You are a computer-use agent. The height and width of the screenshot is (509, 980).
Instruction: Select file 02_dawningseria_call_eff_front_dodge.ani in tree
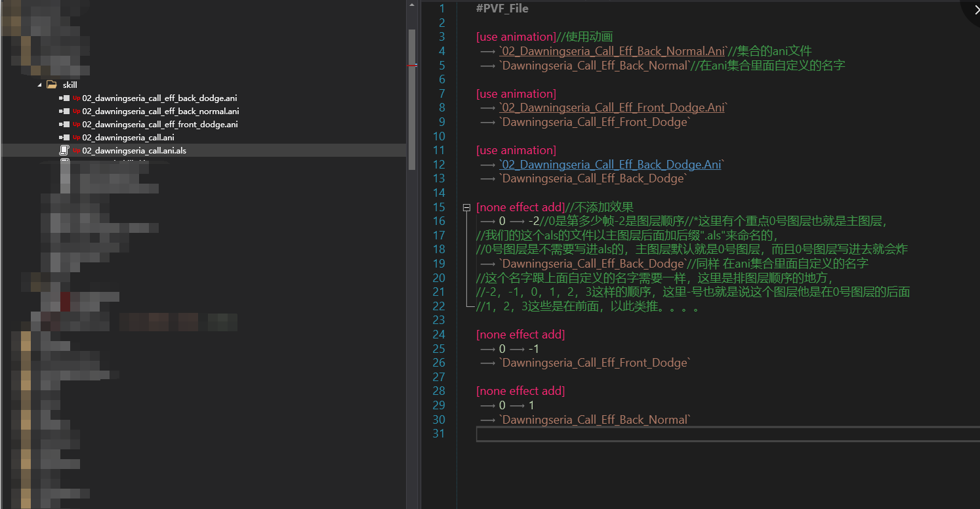coord(159,124)
